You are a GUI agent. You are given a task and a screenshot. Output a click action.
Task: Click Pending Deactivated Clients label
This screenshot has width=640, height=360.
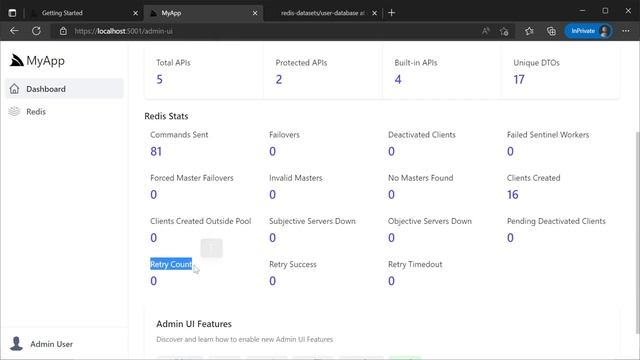pyautogui.click(x=556, y=221)
